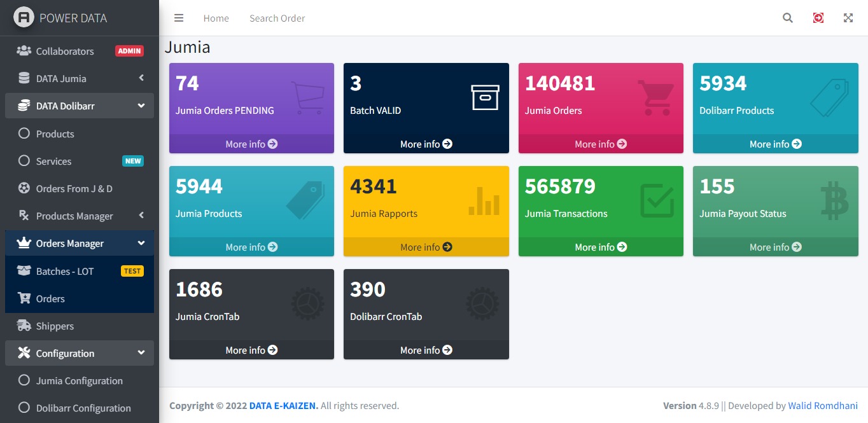Open More info on Jumia CronTab card
Viewport: 868px width, 423px height.
251,350
